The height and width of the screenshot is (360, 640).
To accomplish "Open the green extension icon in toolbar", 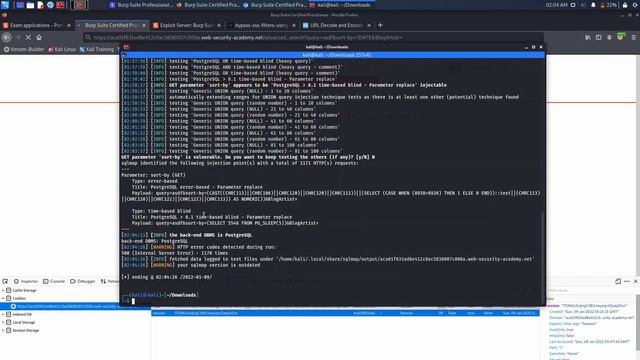I will [x=621, y=37].
